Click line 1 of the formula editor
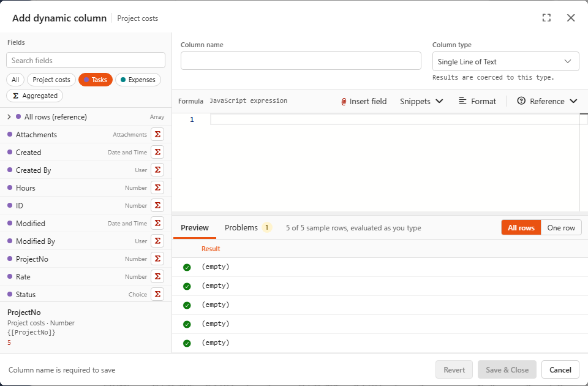The height and width of the screenshot is (386, 588). point(395,119)
